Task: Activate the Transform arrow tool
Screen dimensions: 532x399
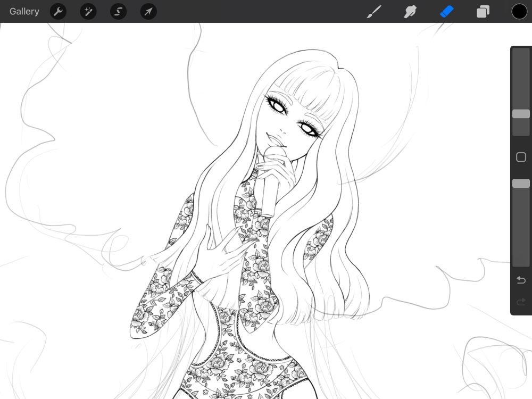Action: pos(148,12)
